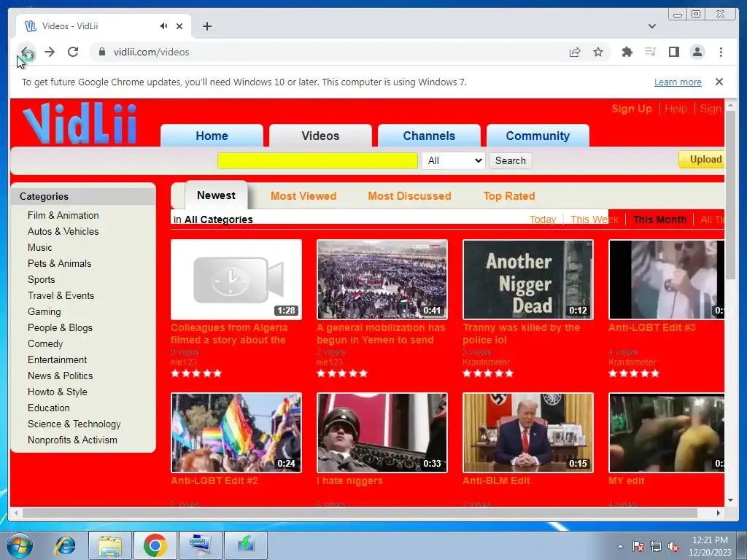Select the Music category
The image size is (747, 560).
[x=39, y=248]
